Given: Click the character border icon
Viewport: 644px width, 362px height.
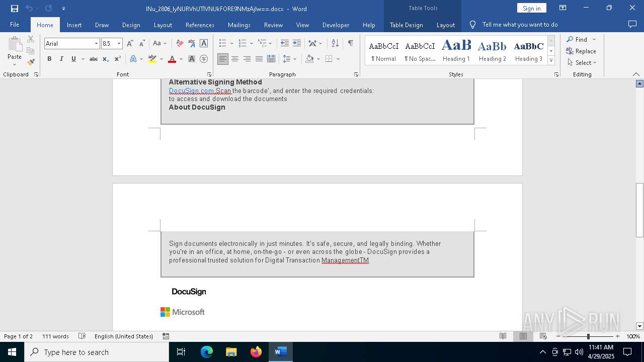Looking at the screenshot, I should pyautogui.click(x=204, y=43).
